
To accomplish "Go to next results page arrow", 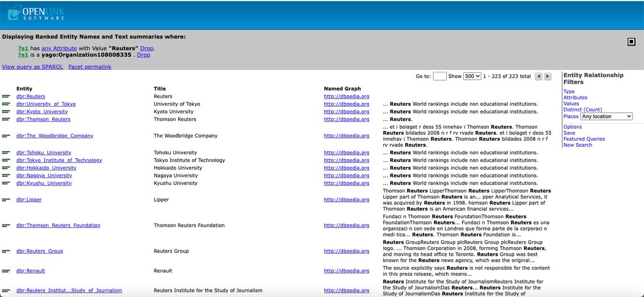I will 548,77.
